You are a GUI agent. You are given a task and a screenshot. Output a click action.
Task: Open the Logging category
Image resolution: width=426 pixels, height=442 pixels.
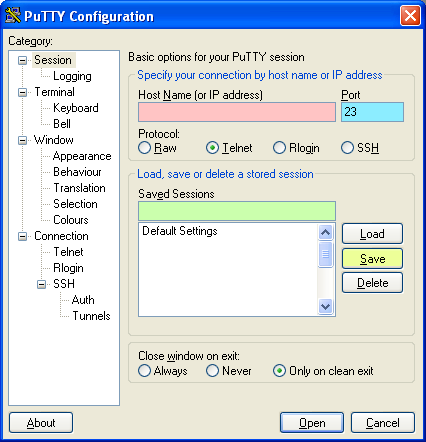72,76
